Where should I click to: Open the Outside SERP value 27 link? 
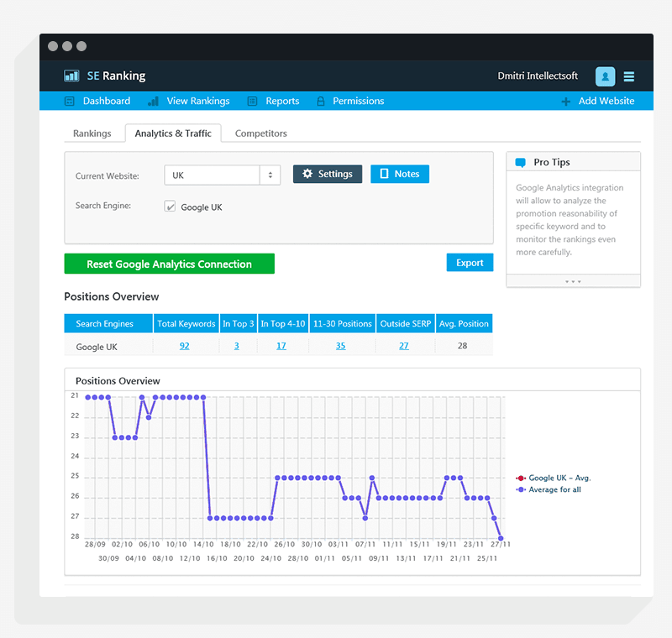click(x=404, y=346)
